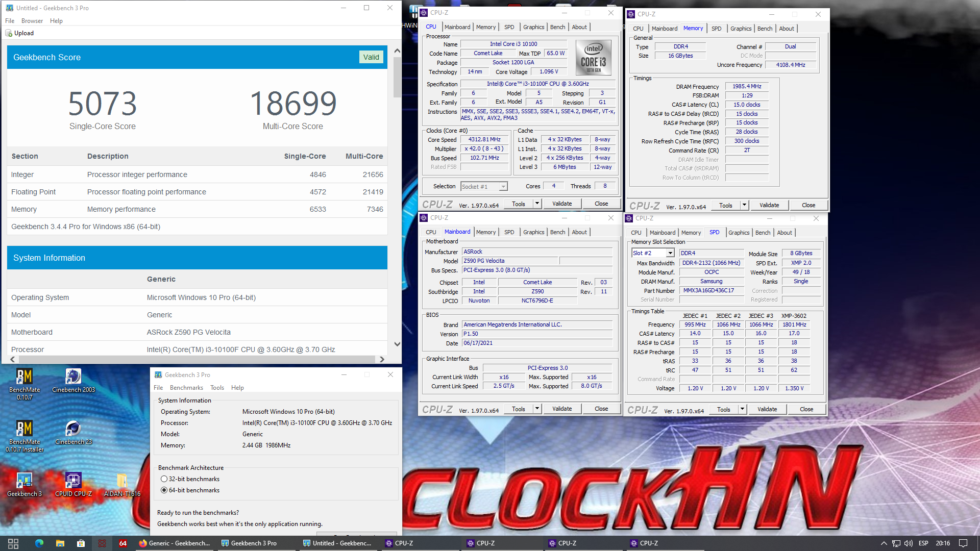Image resolution: width=980 pixels, height=551 pixels.
Task: Switch to About tab in CPU-Z Mainboard window
Action: 579,232
